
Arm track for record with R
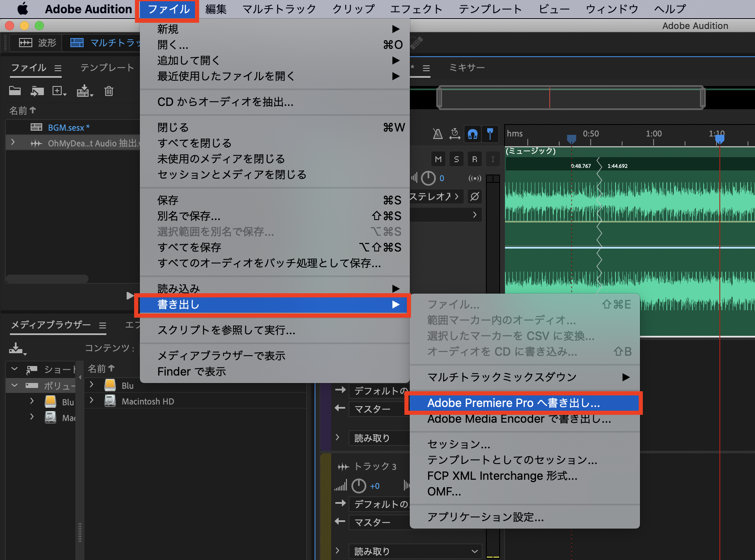pos(474,159)
